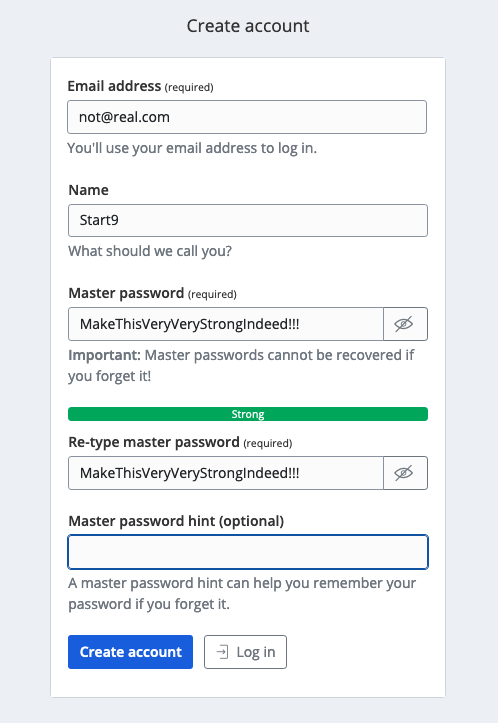Screen dimensions: 498x723
Task: Click the Master password (required) label
Action: click(x=153, y=293)
